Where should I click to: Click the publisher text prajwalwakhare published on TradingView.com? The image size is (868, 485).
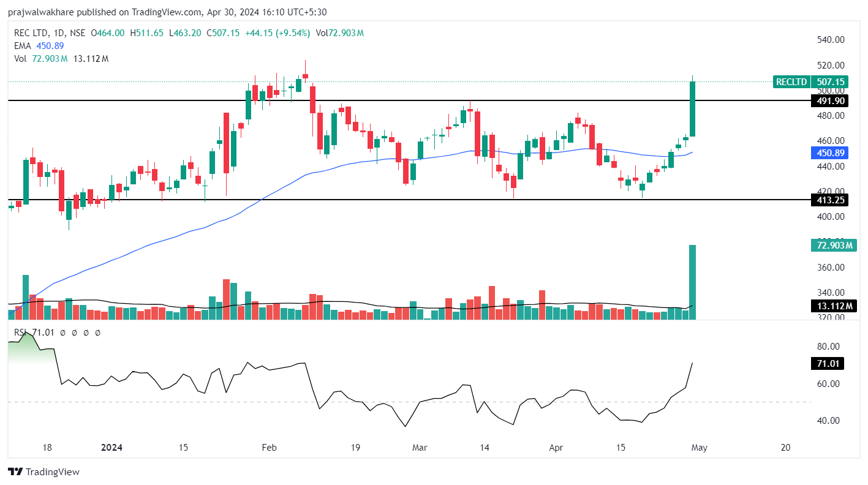tap(105, 12)
